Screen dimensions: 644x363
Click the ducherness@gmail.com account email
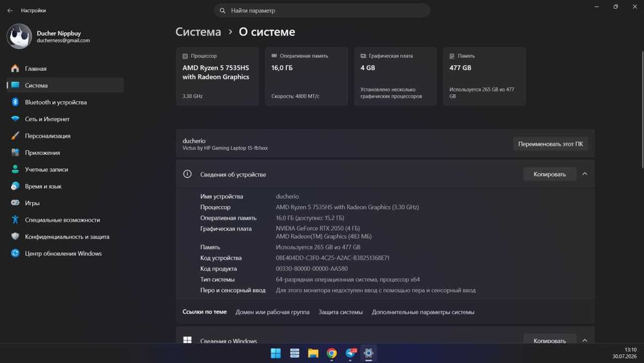(63, 41)
